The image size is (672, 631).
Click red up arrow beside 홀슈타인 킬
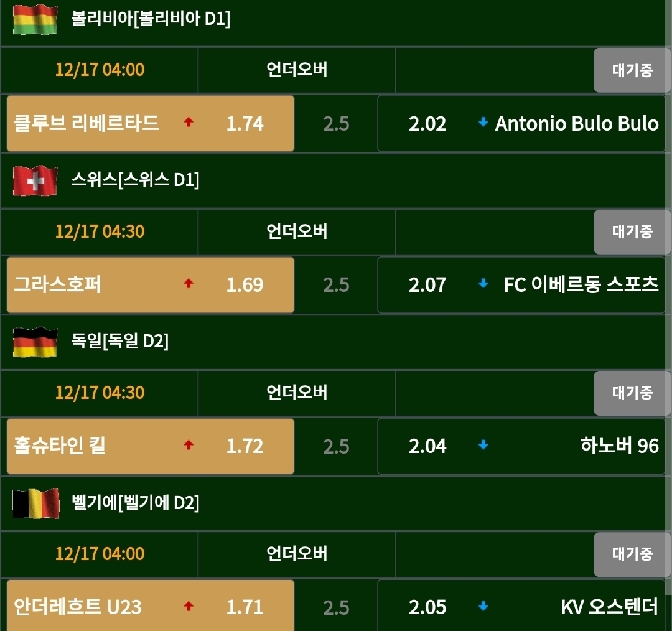189,446
